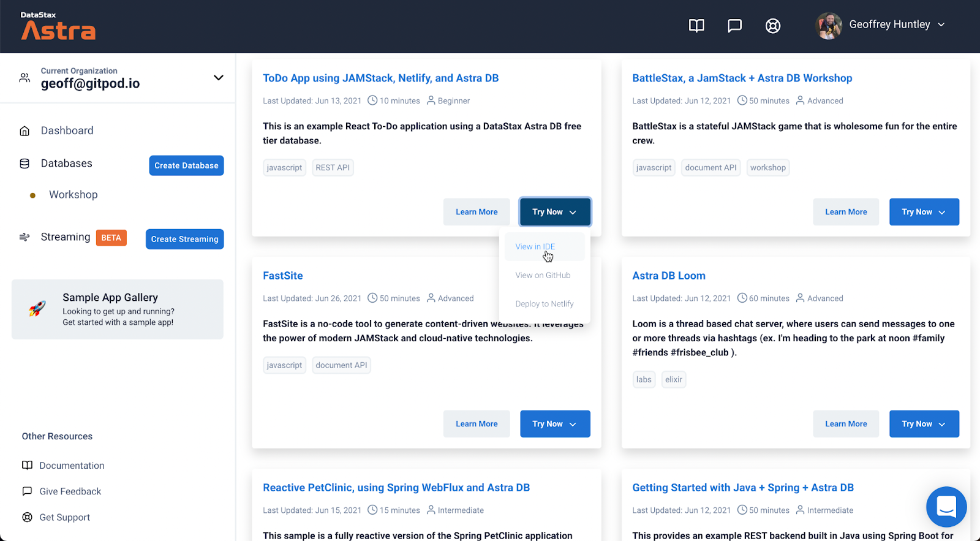Screen dimensions: 980x541
Task: Click the DataStax Astra logo
Action: pyautogui.click(x=58, y=26)
